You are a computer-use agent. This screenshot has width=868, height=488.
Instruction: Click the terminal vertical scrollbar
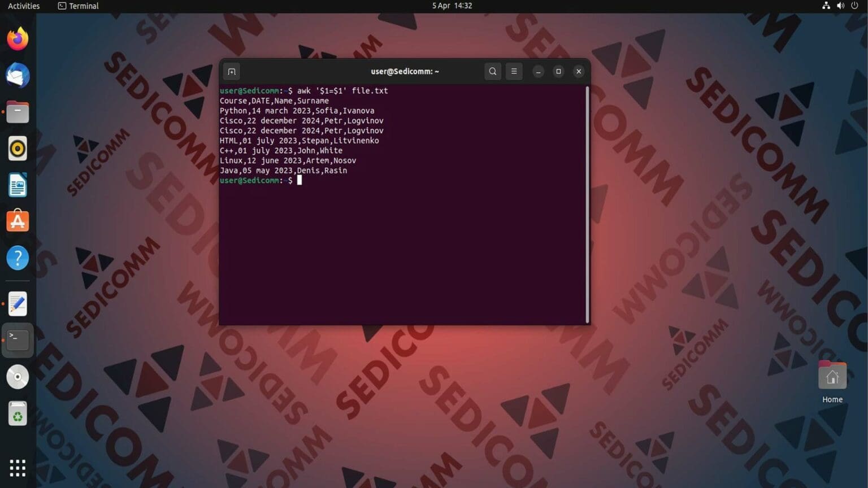click(x=587, y=203)
